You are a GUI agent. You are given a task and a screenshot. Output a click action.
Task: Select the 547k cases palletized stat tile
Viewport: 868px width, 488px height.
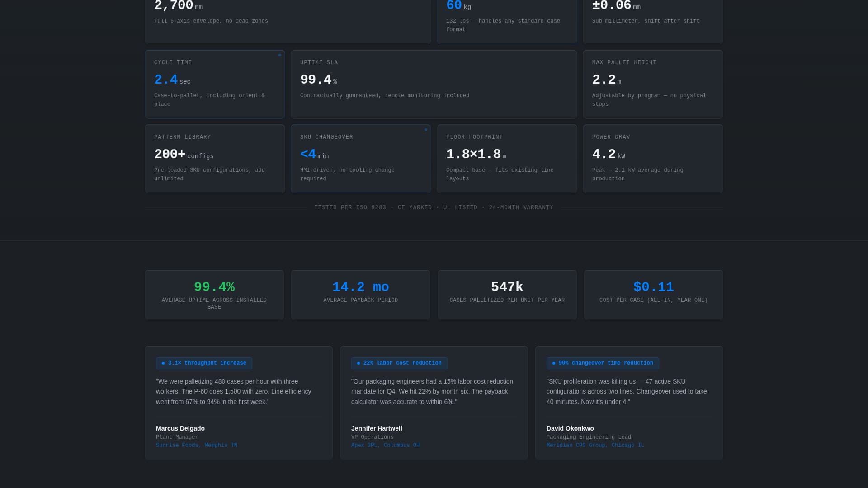coord(507,295)
